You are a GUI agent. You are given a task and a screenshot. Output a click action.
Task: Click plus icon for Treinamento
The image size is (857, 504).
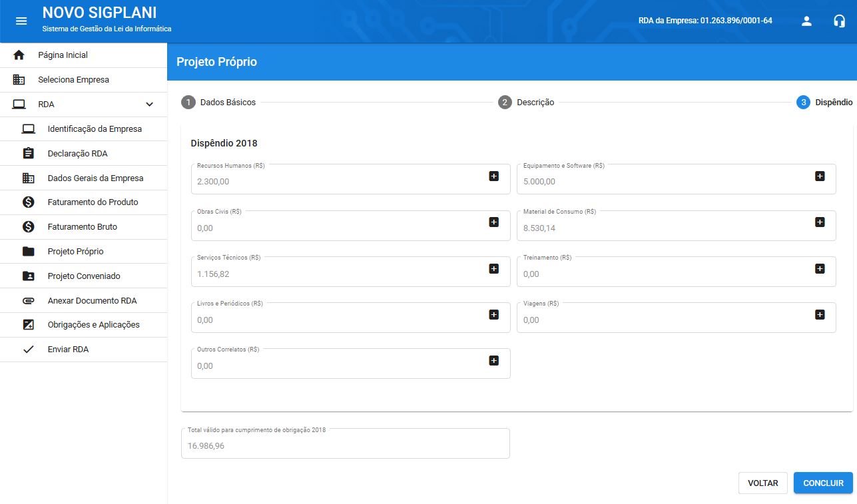pos(820,268)
